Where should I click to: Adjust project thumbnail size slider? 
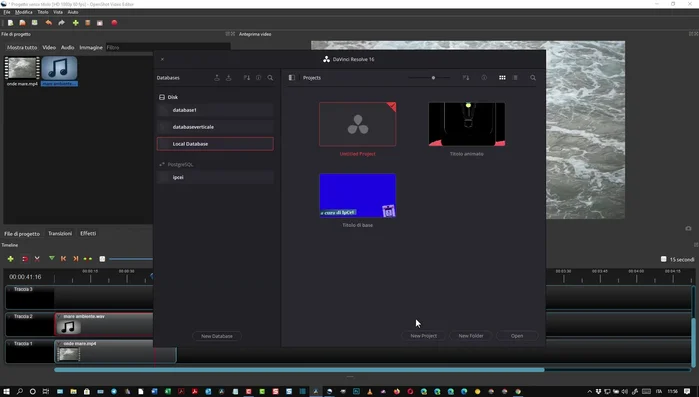[x=430, y=78]
